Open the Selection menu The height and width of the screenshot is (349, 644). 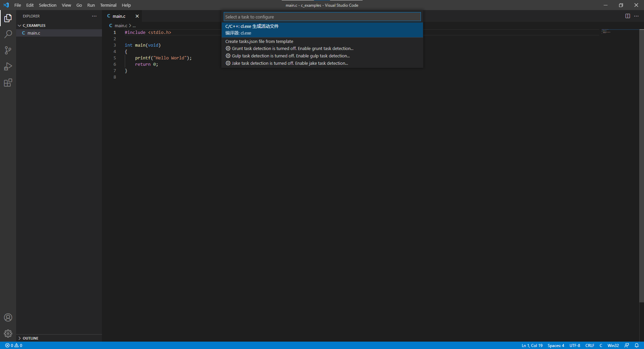(x=48, y=5)
